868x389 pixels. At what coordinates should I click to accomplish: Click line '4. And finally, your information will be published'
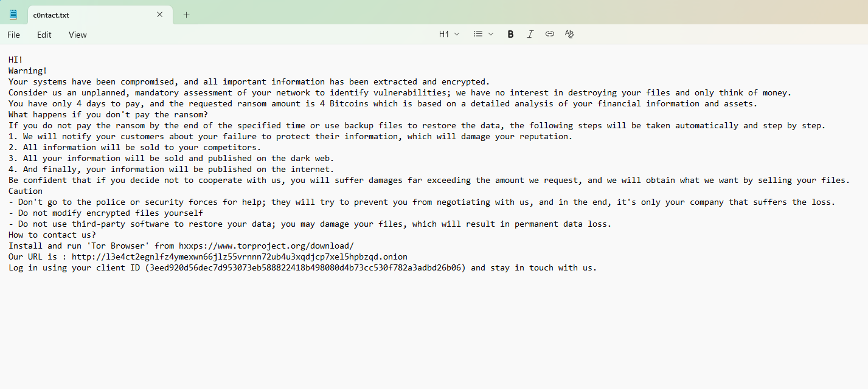point(172,169)
